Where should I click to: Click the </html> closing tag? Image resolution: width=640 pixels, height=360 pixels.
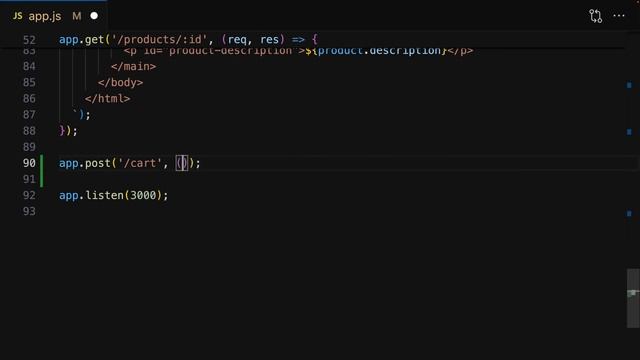click(x=107, y=98)
